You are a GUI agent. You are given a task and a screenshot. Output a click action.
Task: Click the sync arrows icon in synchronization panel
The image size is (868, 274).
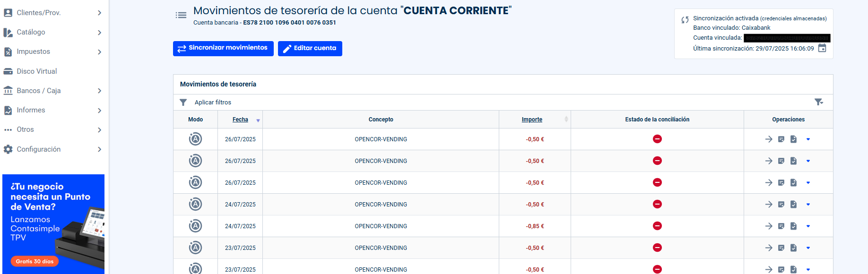tap(685, 20)
